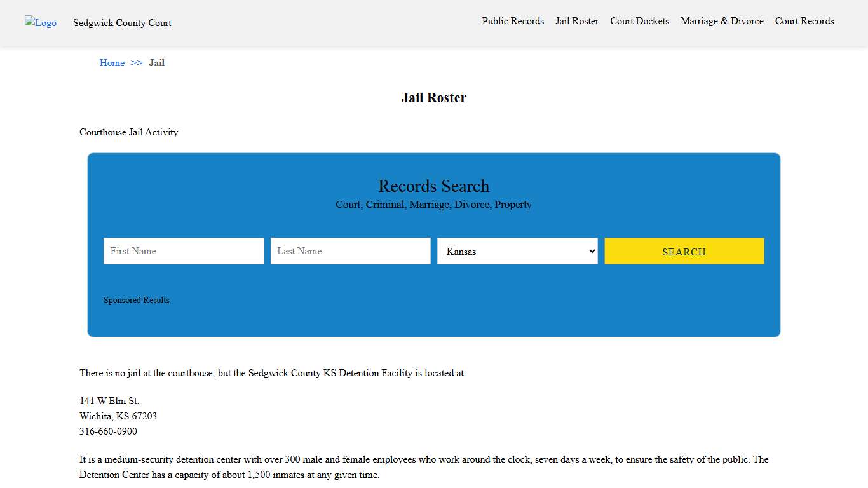Focus the Last Name input field
Image resolution: width=868 pixels, height=488 pixels.
(x=351, y=251)
